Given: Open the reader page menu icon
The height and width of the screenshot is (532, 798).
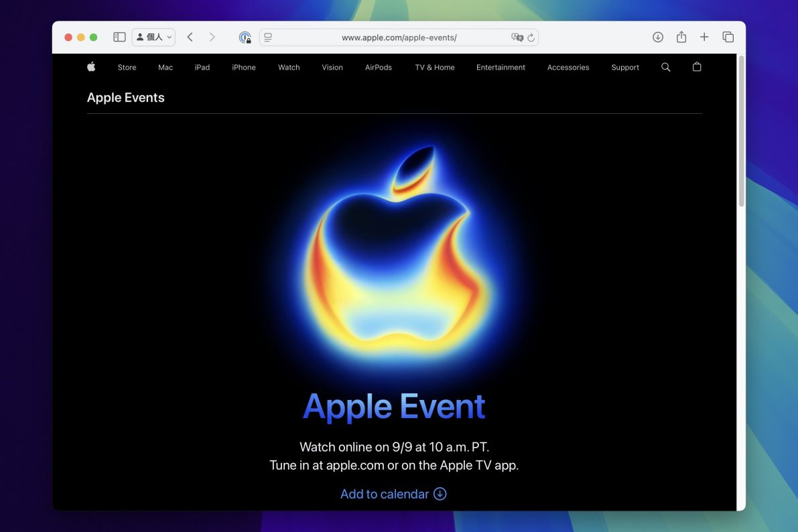Looking at the screenshot, I should (x=268, y=38).
